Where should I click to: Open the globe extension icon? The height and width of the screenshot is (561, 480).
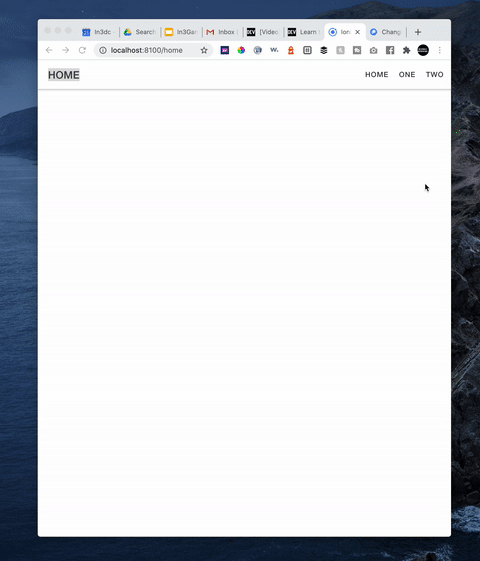258,50
